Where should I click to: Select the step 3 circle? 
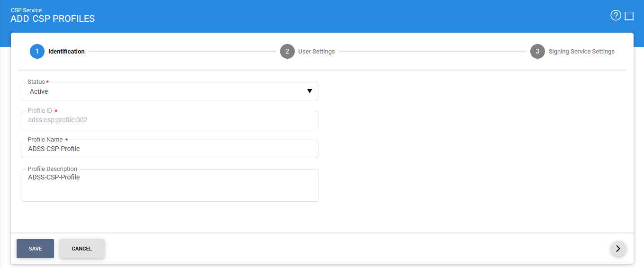tap(537, 52)
